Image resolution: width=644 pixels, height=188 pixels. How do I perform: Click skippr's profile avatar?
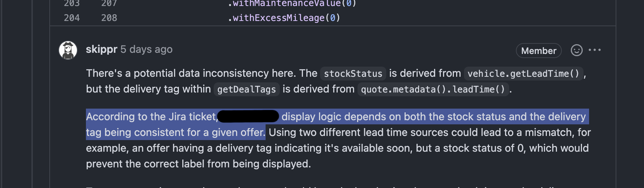pyautogui.click(x=68, y=50)
